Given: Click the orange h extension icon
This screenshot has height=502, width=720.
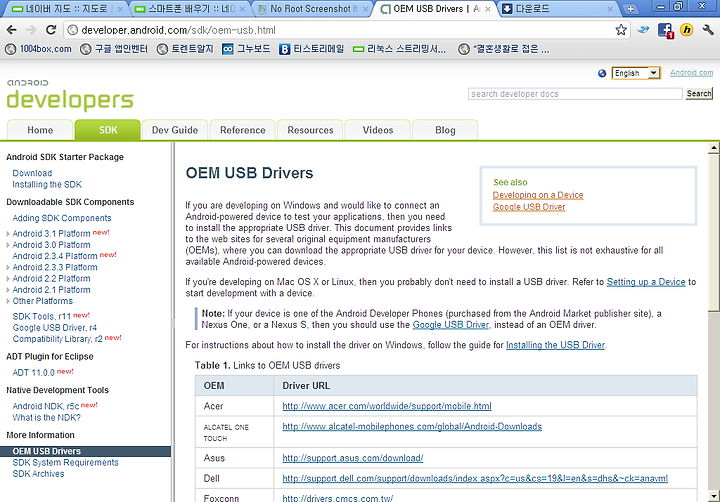Looking at the screenshot, I should (x=686, y=30).
